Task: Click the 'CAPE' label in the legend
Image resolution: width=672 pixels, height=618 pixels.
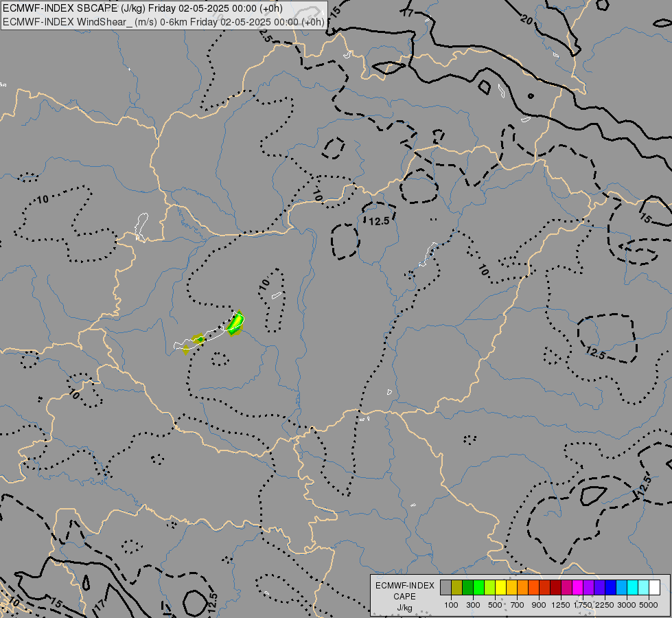Action: [404, 597]
